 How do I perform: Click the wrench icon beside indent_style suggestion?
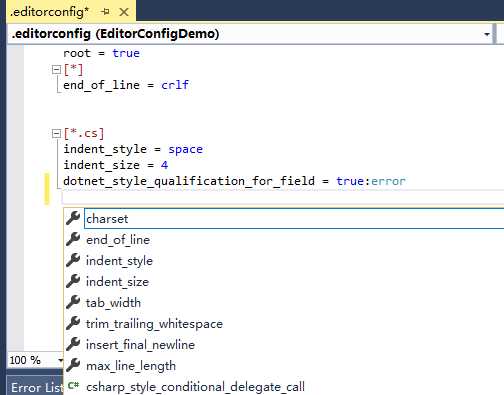[x=73, y=260]
